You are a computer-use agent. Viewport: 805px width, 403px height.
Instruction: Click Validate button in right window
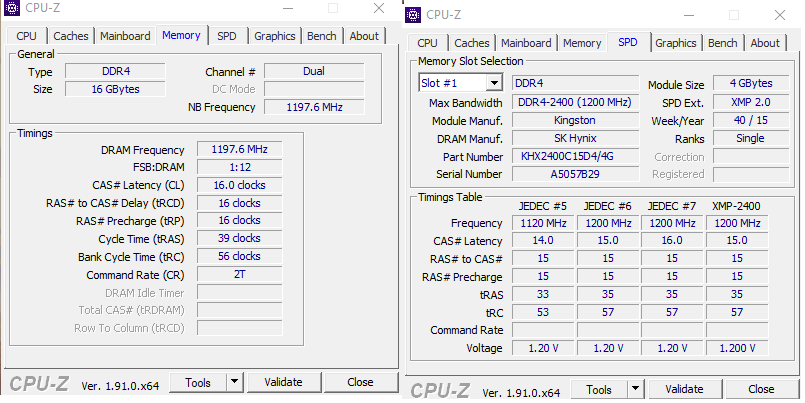coord(684,390)
